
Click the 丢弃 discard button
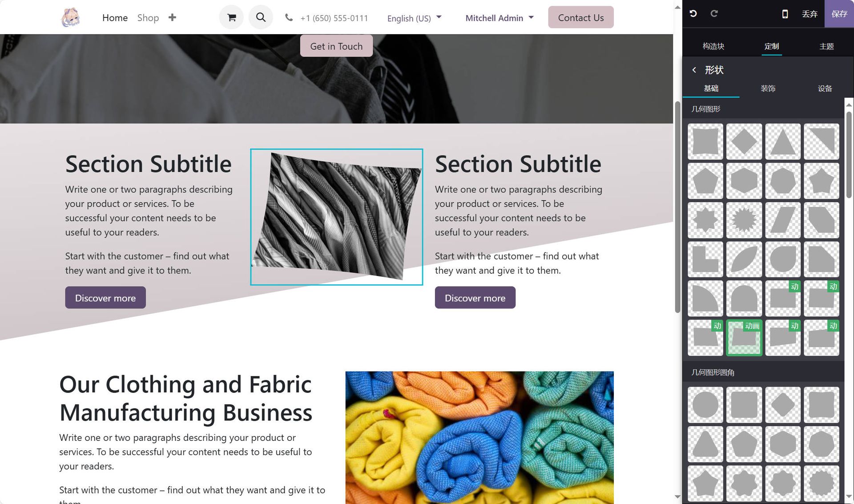coord(810,14)
